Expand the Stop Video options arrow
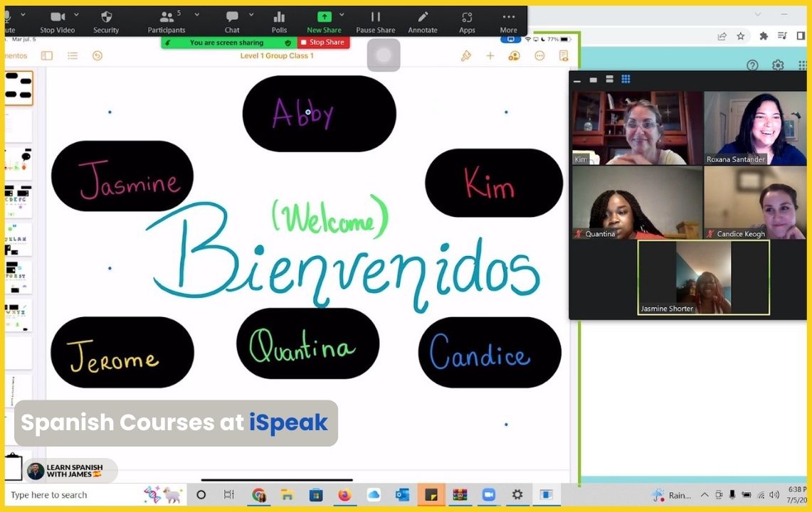Screen dimensions: 812x512 click(x=81, y=14)
